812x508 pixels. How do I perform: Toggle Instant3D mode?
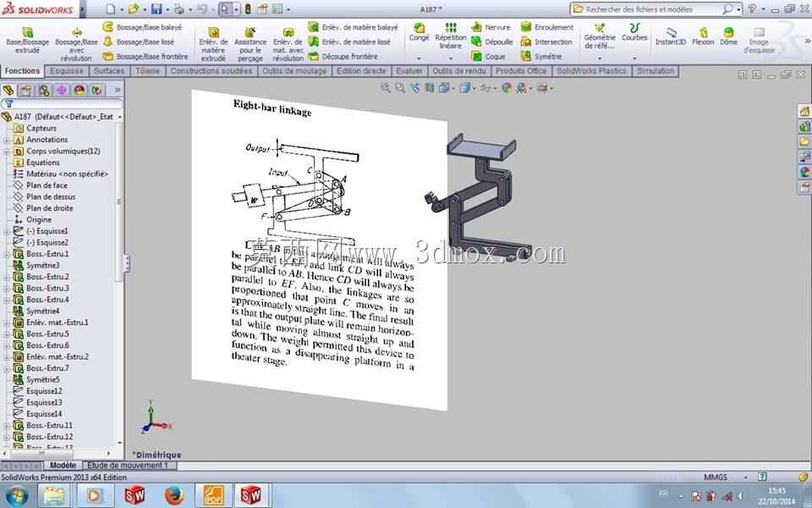(671, 36)
